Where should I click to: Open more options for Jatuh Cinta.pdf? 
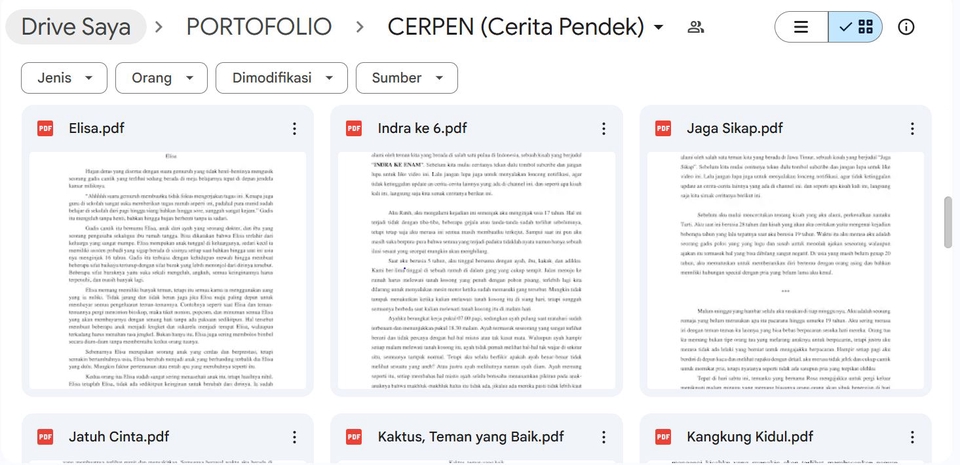point(294,437)
